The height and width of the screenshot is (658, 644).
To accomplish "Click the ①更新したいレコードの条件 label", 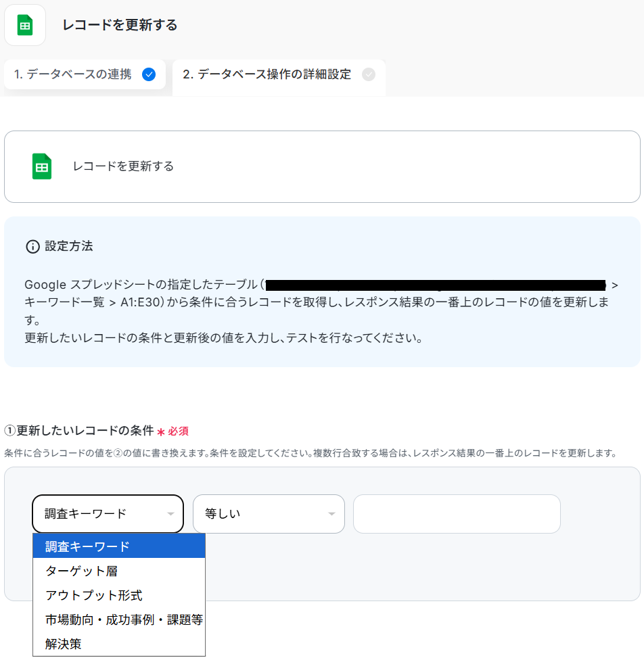I will click(x=78, y=431).
